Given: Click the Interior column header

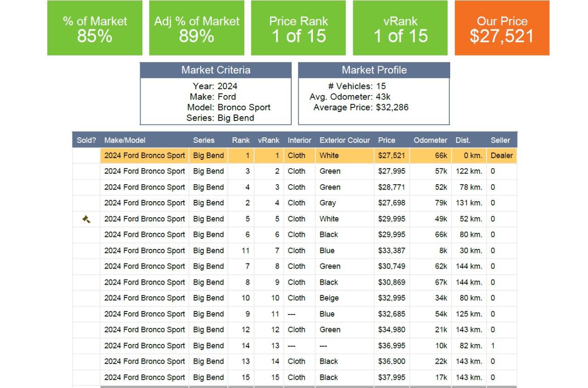Looking at the screenshot, I should coord(299,140).
